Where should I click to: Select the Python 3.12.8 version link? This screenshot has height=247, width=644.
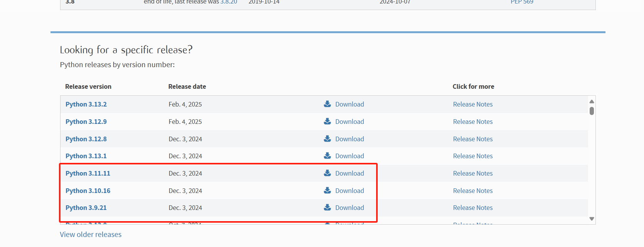point(86,139)
